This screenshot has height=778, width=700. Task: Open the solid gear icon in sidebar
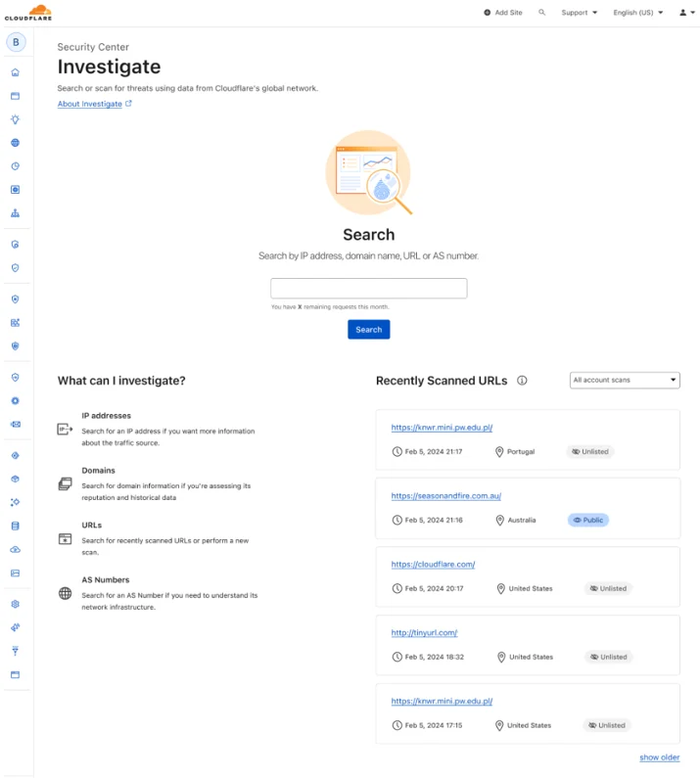(16, 401)
